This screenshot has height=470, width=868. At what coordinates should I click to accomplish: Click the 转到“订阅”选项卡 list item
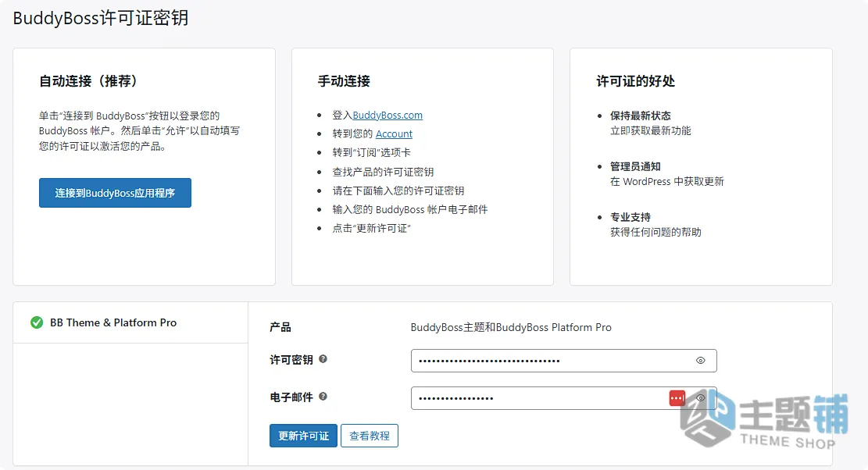click(371, 152)
